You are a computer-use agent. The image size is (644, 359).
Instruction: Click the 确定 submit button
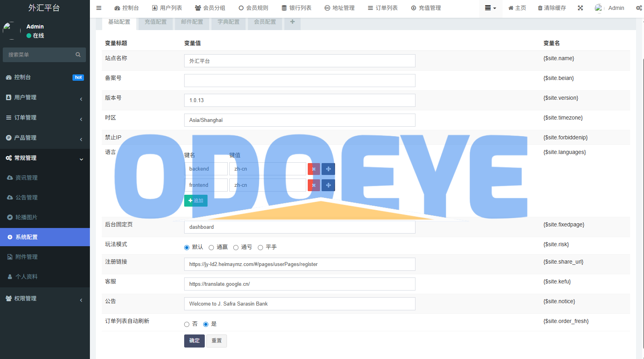tap(194, 341)
